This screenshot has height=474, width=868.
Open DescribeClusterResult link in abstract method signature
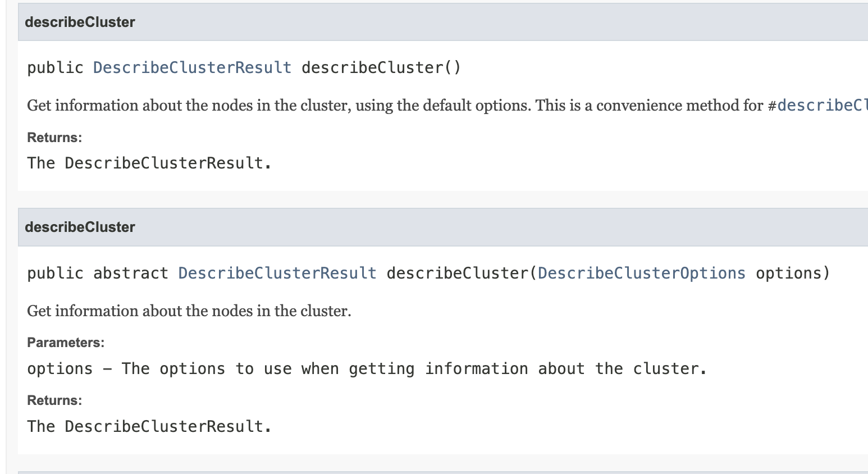(x=277, y=274)
